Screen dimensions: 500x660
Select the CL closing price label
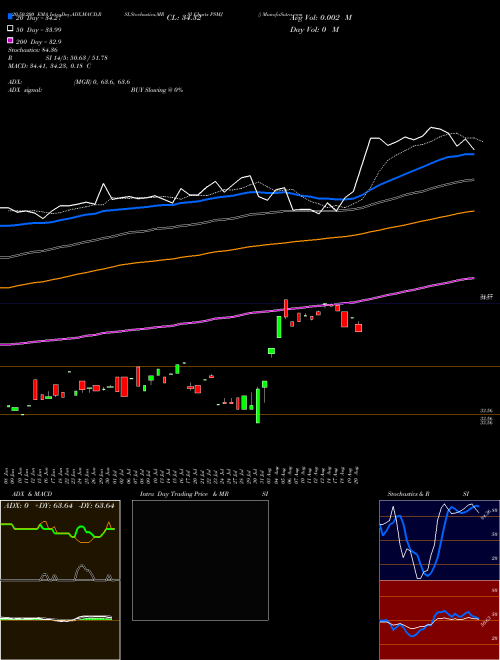click(184, 18)
